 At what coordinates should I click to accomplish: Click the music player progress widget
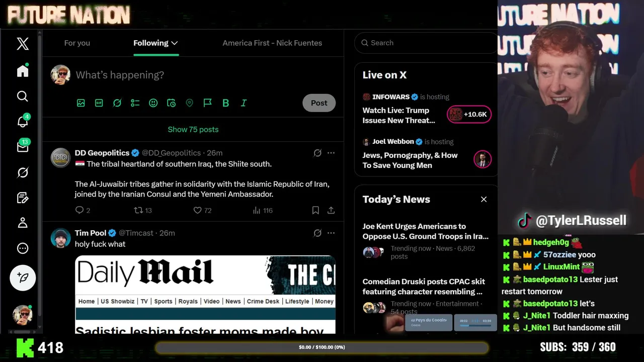pyautogui.click(x=475, y=322)
